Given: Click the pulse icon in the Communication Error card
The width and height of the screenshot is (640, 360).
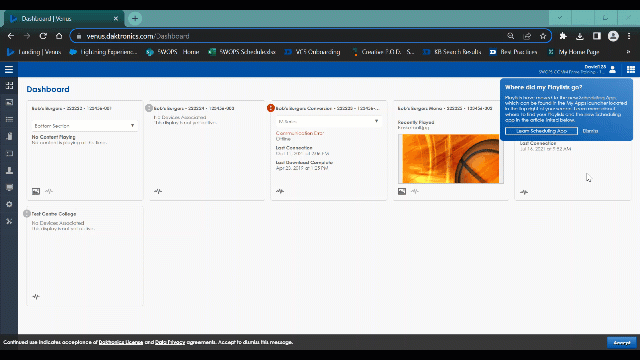Looking at the screenshot, I should tap(280, 191).
